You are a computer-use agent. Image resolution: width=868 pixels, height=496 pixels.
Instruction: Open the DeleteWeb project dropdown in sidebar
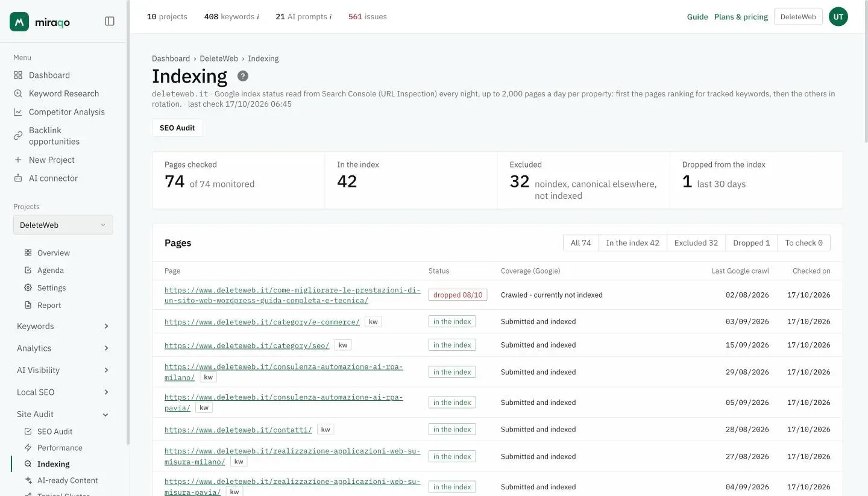click(x=63, y=225)
